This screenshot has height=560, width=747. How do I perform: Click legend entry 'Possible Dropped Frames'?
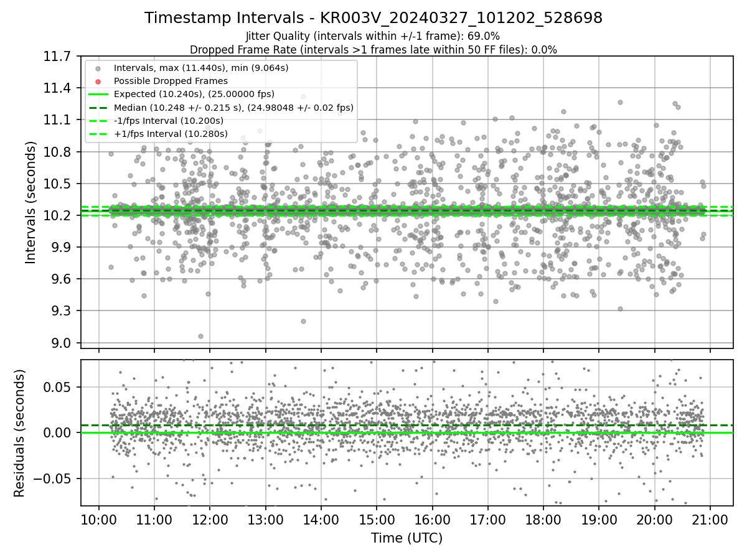coord(171,81)
